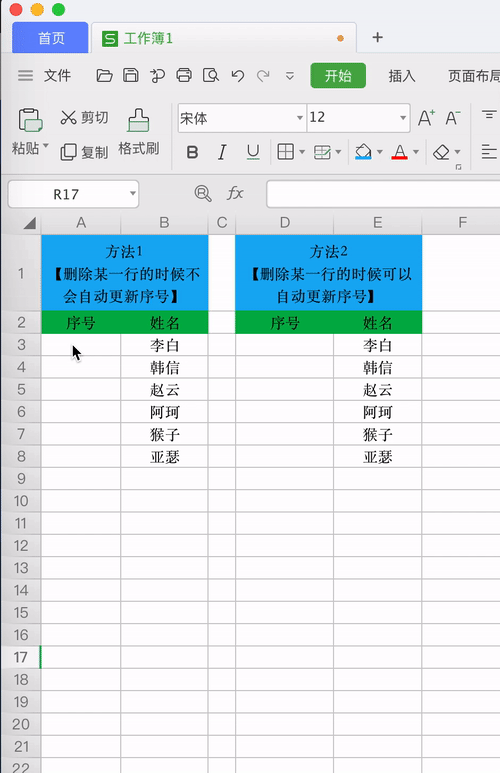Apply red font color

click(399, 152)
